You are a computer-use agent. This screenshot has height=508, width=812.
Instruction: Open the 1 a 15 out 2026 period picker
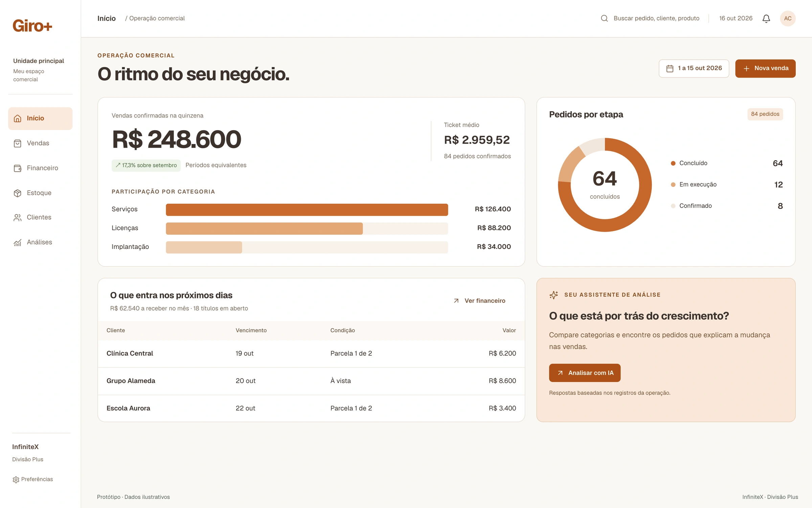coord(694,68)
